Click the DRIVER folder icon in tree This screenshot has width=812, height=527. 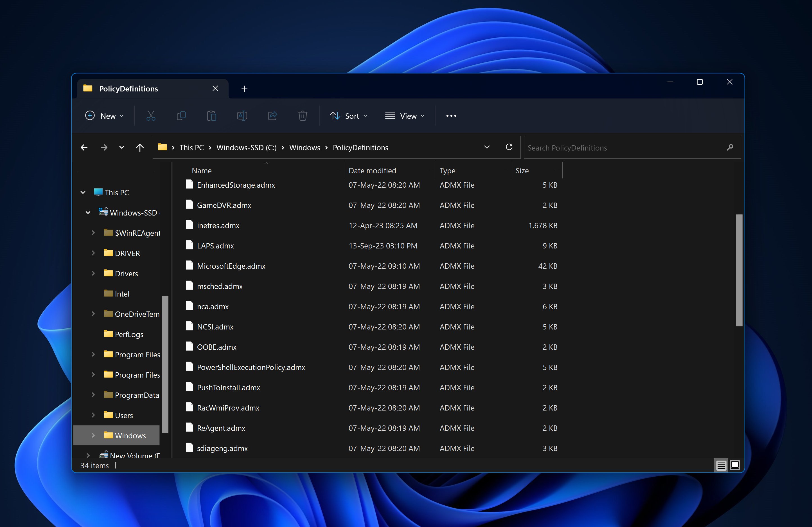click(x=109, y=253)
